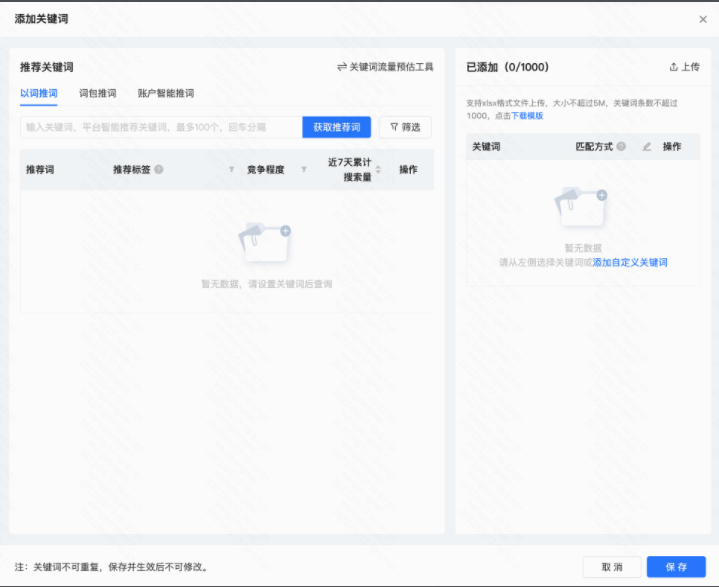This screenshot has width=719, height=587.
Task: Click the 取消 button
Action: click(612, 567)
